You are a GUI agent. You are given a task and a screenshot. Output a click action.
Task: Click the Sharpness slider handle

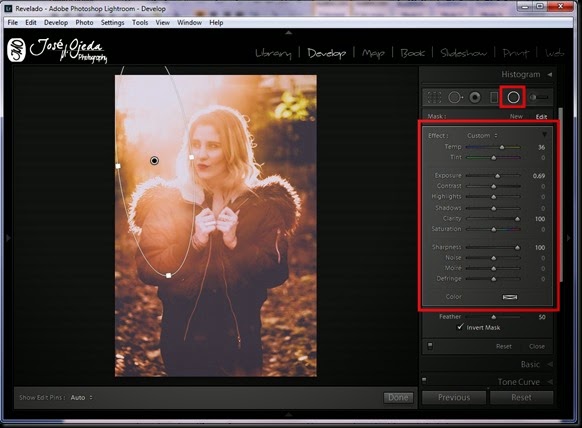click(x=517, y=248)
